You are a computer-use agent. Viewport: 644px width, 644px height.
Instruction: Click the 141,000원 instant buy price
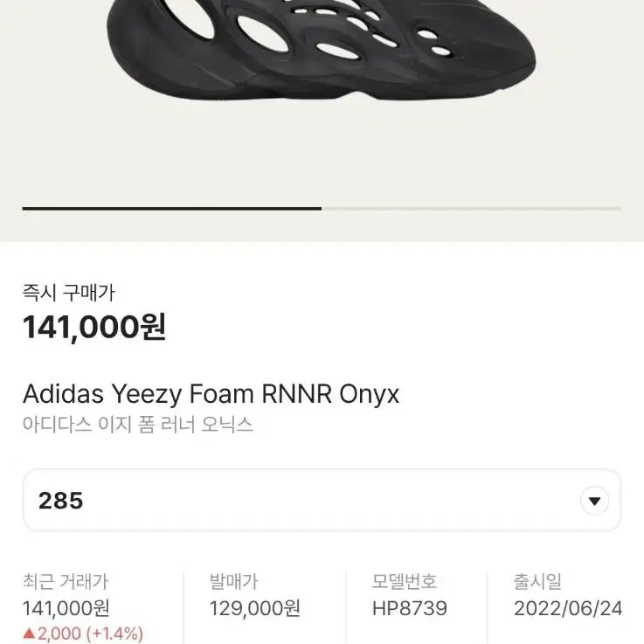[94, 327]
